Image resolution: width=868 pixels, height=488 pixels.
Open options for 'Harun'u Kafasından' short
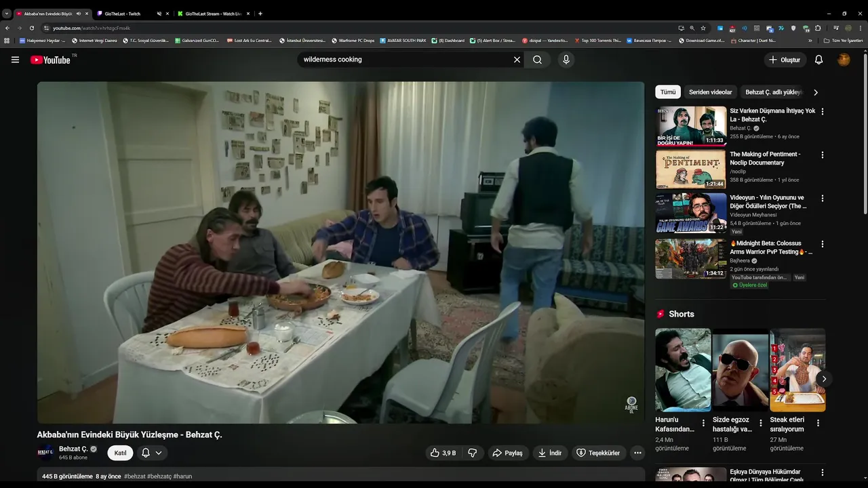703,423
